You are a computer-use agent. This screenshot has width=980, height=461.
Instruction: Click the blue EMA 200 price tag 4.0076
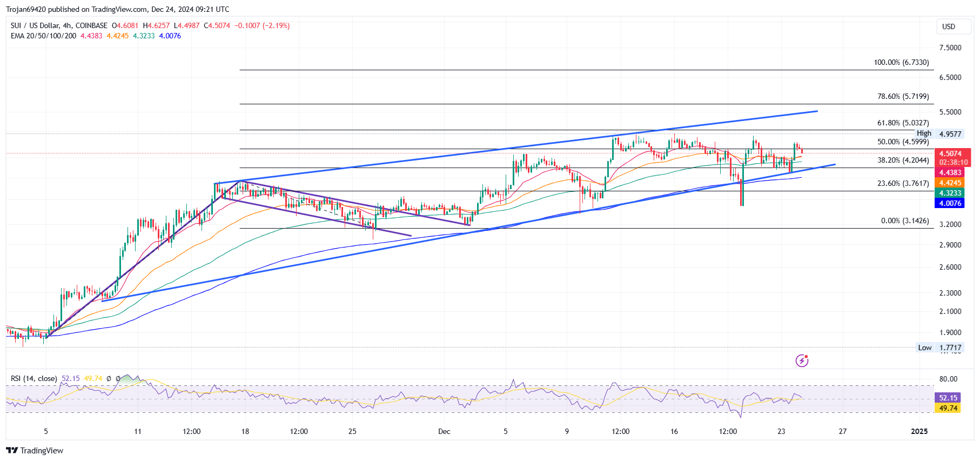[x=950, y=203]
